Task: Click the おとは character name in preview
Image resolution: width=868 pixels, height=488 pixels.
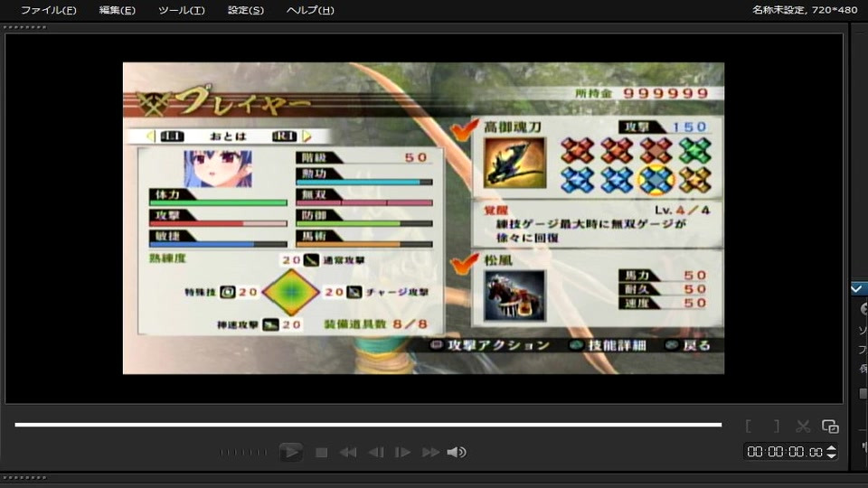Action: [228, 136]
